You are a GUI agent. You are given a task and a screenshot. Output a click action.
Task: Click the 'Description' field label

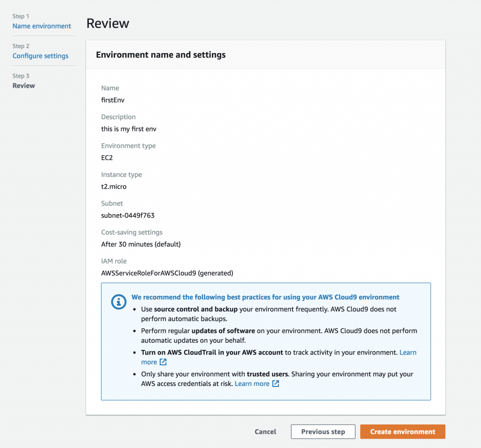pos(118,117)
